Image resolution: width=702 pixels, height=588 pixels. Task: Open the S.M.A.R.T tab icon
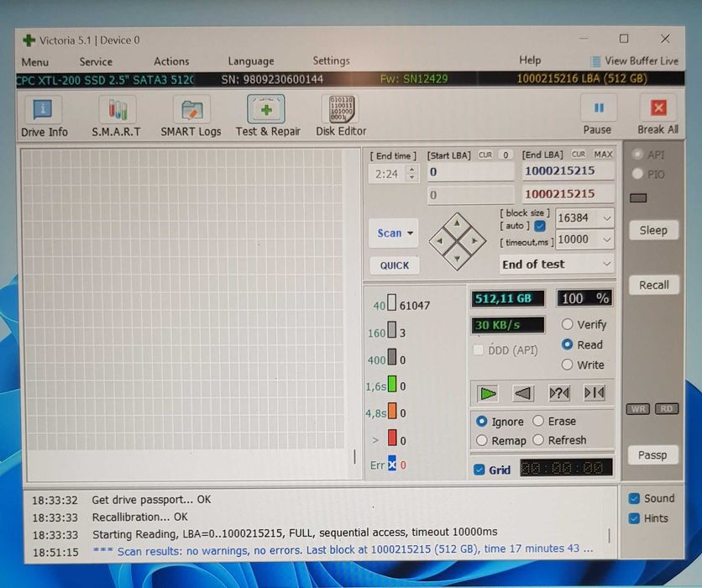118,109
